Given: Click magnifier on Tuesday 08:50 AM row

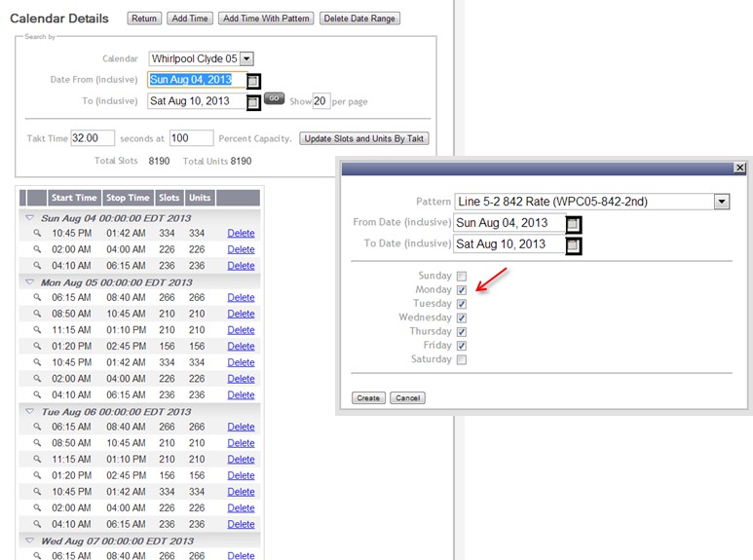Looking at the screenshot, I should [37, 443].
